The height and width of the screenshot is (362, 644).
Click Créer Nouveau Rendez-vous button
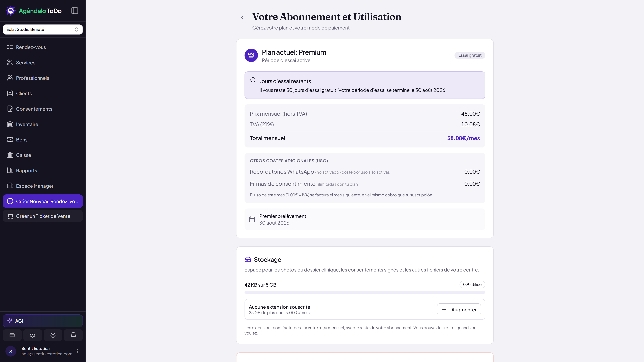[x=43, y=201]
